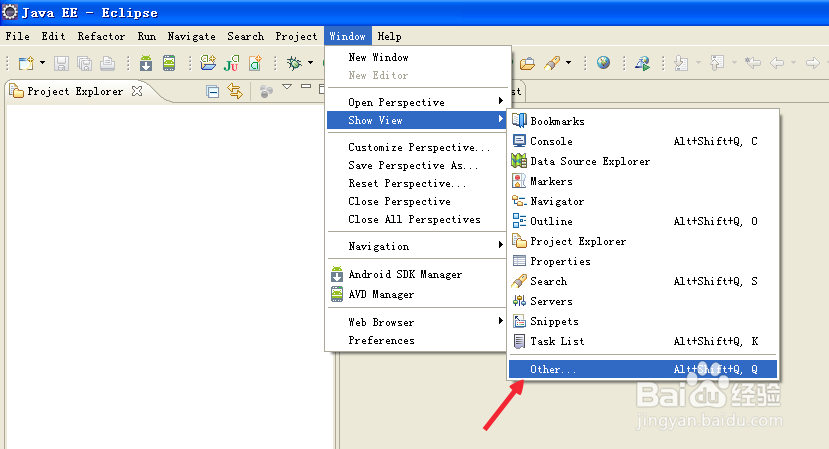Show the Data Source Explorer view
This screenshot has width=829, height=449.
pos(642,161)
